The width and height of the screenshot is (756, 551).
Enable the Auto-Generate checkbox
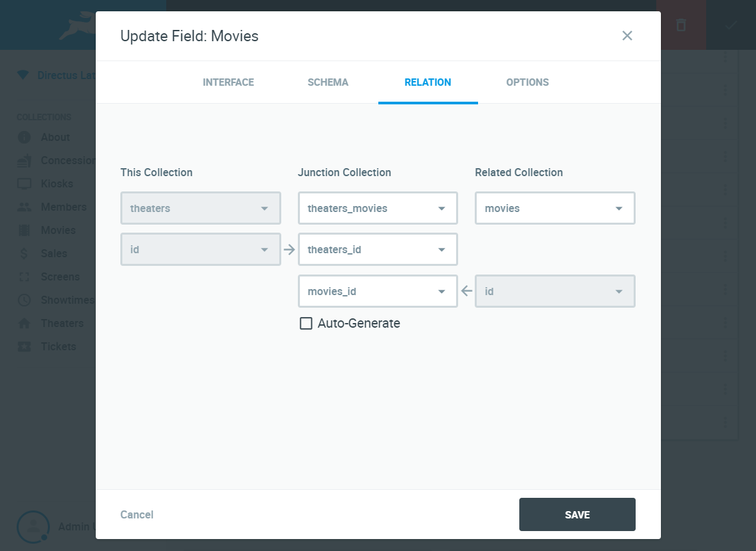[x=306, y=324]
